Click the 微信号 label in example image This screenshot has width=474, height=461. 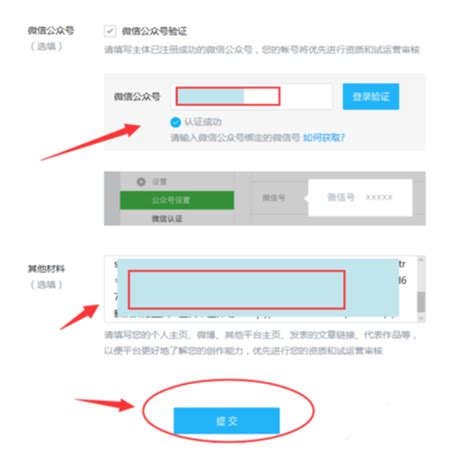(x=274, y=198)
